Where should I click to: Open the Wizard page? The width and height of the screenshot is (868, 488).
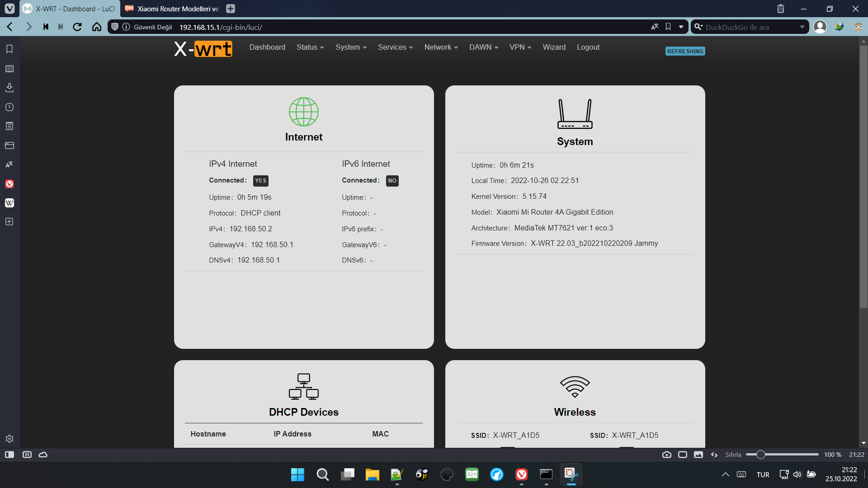pyautogui.click(x=554, y=47)
